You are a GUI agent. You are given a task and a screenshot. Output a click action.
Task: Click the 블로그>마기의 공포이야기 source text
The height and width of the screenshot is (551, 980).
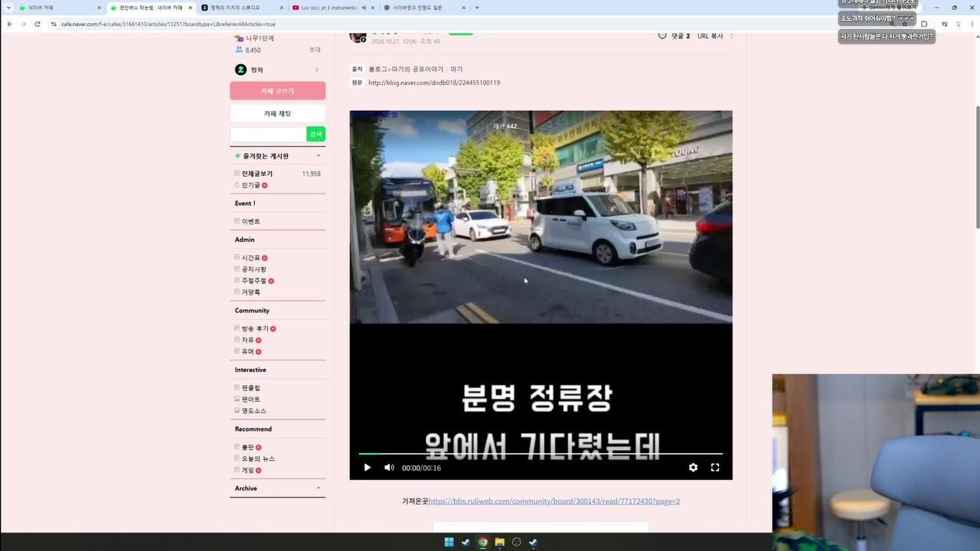pos(407,69)
